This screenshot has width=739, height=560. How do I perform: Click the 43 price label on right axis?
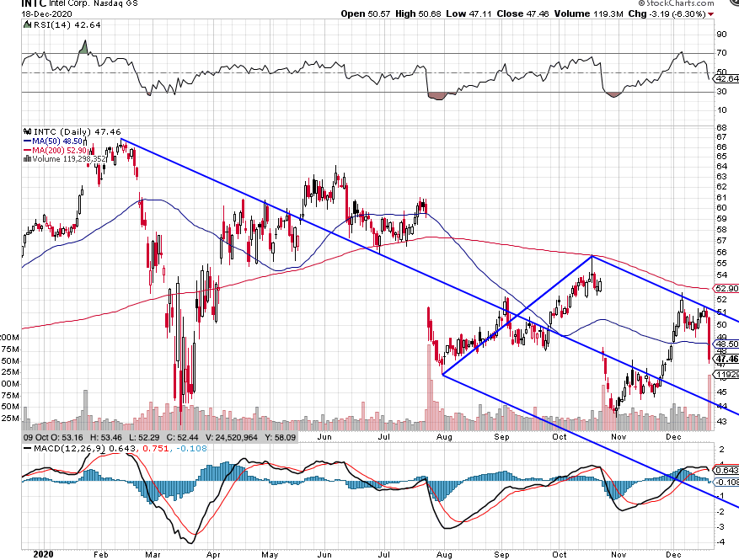[721, 422]
